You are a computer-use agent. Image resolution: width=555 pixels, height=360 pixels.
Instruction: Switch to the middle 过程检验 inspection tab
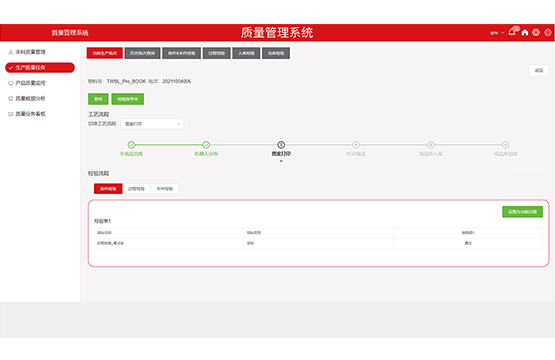click(136, 189)
